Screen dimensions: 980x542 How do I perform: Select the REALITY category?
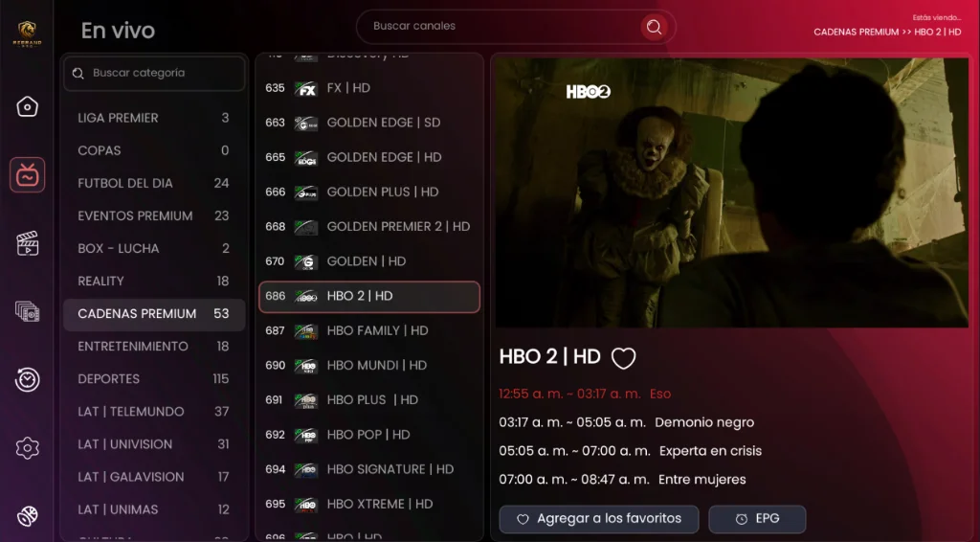tap(154, 281)
